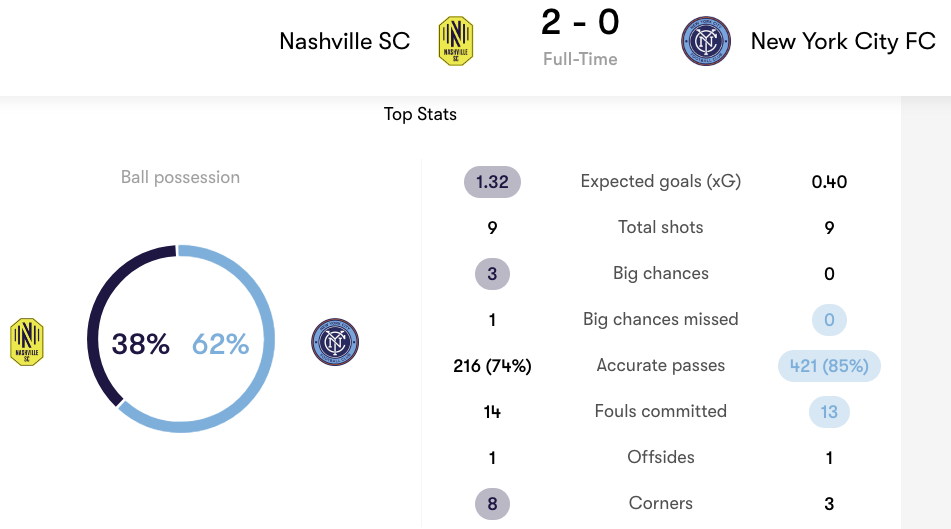Click the 38% possession value in chart
Viewport: 951px width, 529px height.
click(140, 344)
